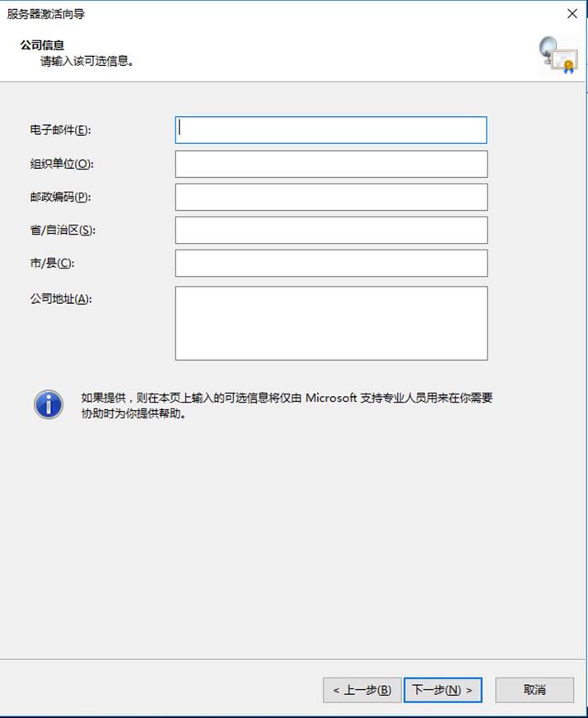
Task: Click the 公司地址(A) label
Action: 61,299
